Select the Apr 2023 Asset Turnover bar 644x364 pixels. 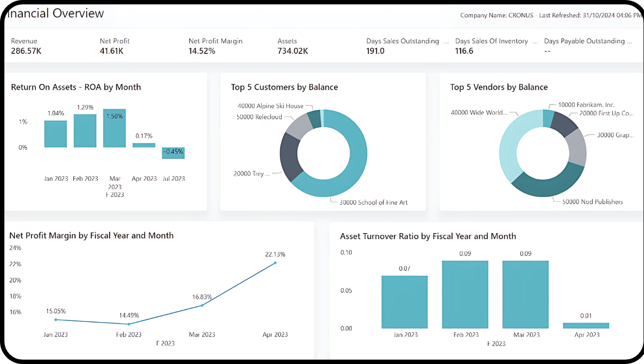coord(586,325)
